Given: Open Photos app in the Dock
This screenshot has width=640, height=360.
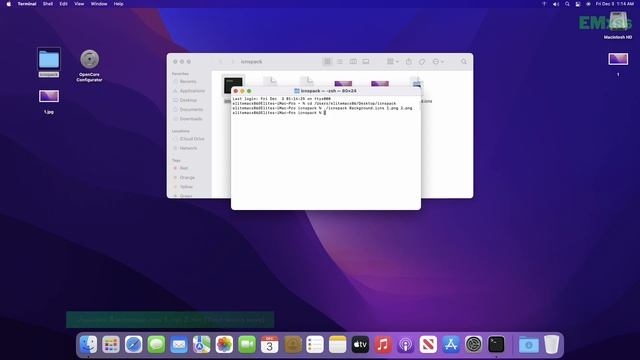Looking at the screenshot, I should coord(224,344).
